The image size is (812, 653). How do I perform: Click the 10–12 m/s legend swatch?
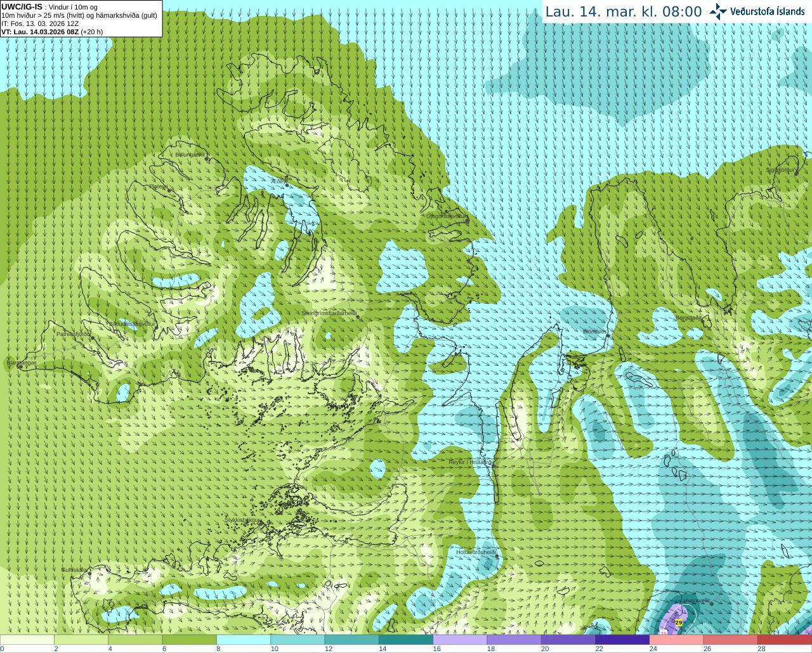[x=298, y=640]
